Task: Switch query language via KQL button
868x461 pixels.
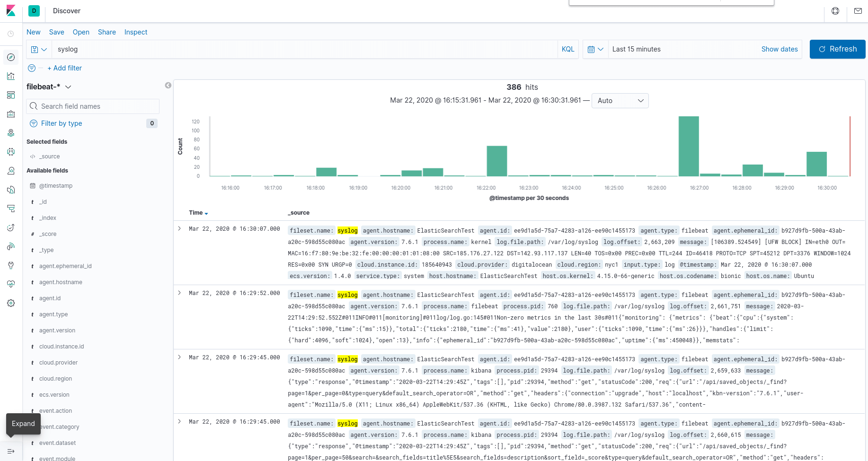Action: point(568,49)
